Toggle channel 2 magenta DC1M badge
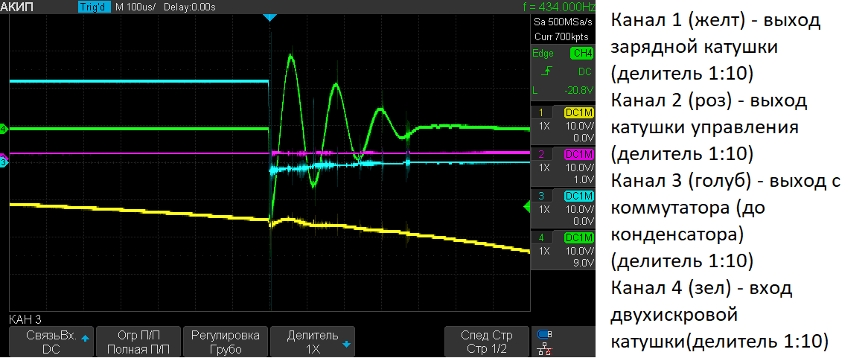Viewport: 868px width, 358px height. [578, 154]
